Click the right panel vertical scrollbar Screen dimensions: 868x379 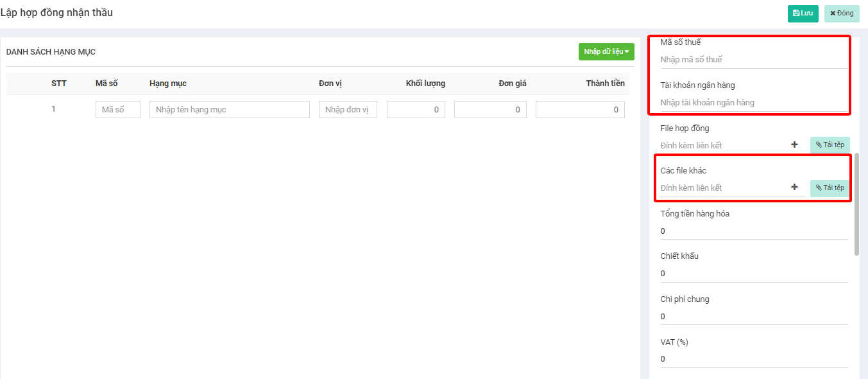click(x=856, y=204)
